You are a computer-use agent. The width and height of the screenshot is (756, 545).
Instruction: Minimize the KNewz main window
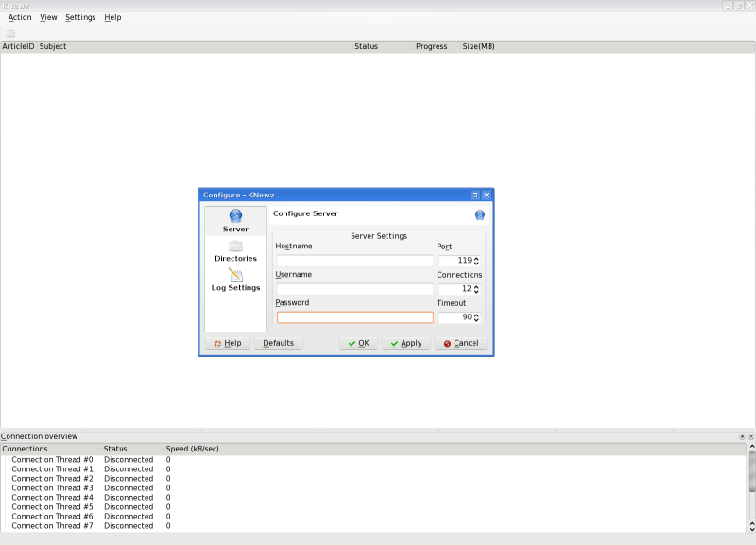click(x=728, y=6)
